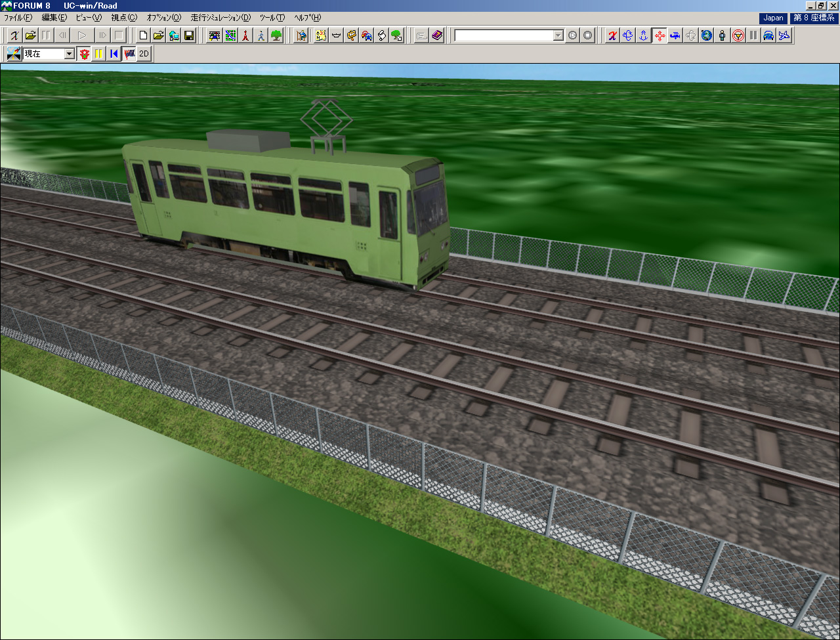Screen dimensions: 840x640
Task: Toggle the 2D view button
Action: point(144,54)
